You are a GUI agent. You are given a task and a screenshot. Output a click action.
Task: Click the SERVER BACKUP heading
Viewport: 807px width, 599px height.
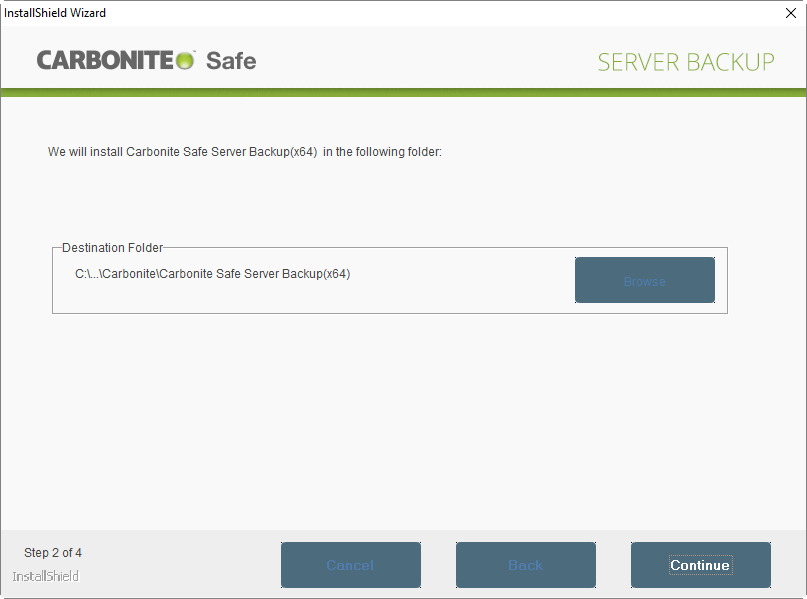coord(685,62)
